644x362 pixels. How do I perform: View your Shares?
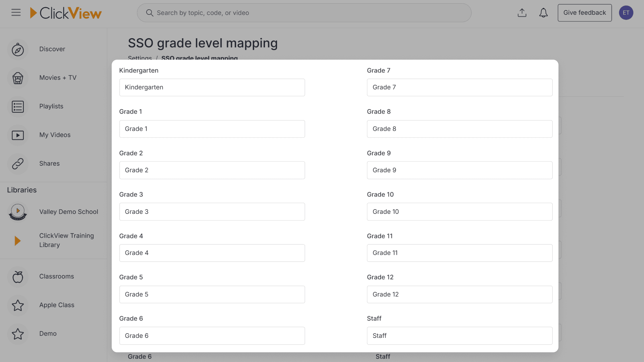pyautogui.click(x=49, y=164)
